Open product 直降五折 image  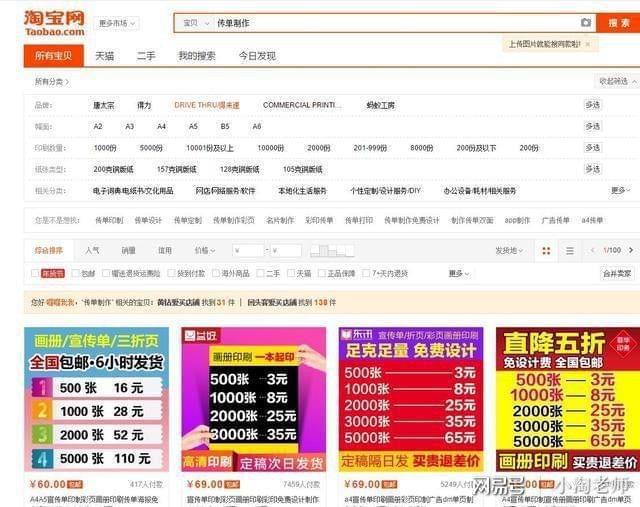pyautogui.click(x=568, y=399)
